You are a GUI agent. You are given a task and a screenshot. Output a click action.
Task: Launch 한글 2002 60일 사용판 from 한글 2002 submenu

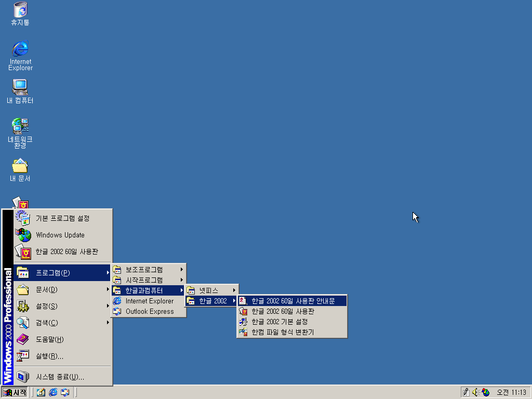[292, 312]
